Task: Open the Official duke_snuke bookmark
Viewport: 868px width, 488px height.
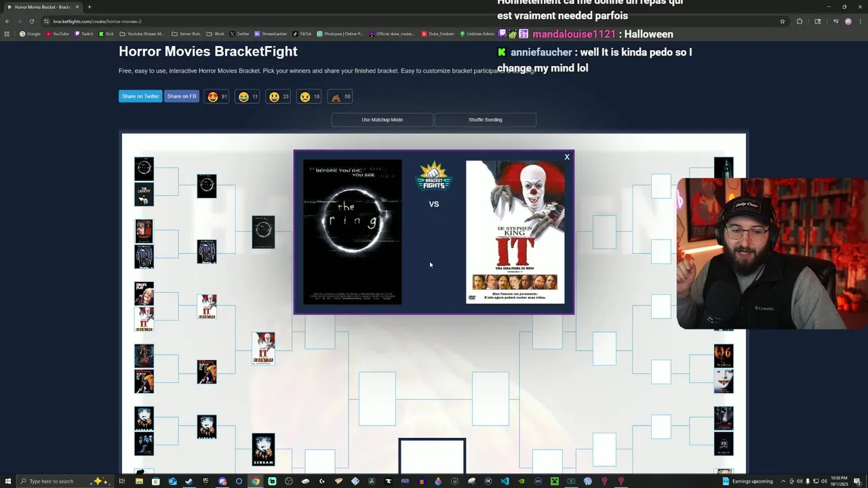Action: (x=392, y=34)
